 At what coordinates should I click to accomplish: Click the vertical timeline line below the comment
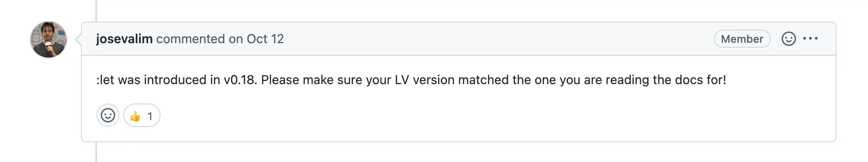click(96, 152)
